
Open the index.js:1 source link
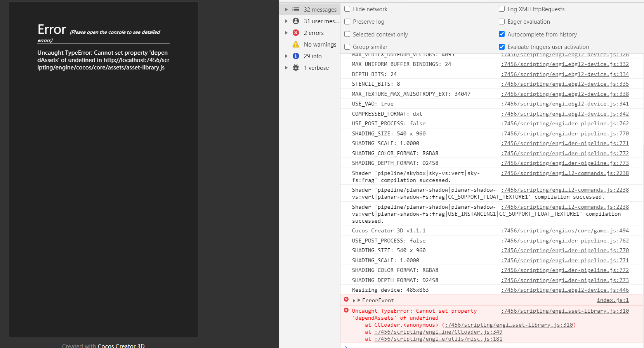613,300
